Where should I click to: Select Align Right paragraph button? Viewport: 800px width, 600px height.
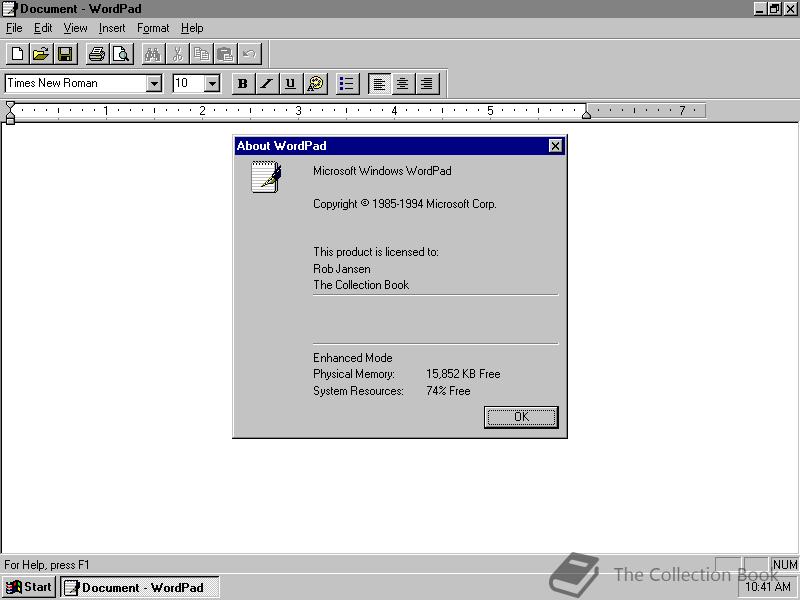point(427,84)
